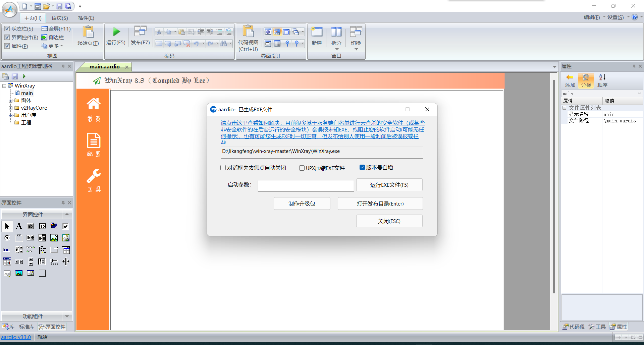Open the main combo box in properties panel

pos(602,94)
